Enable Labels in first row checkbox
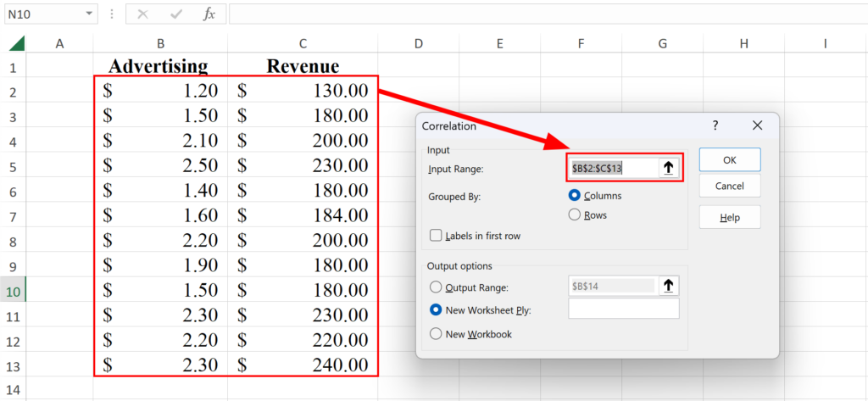868x401 pixels. coord(437,236)
